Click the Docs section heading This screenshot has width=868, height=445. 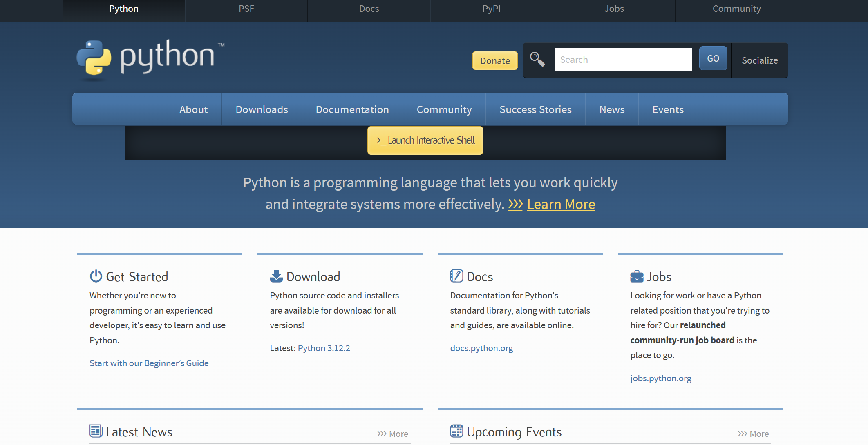(x=480, y=277)
